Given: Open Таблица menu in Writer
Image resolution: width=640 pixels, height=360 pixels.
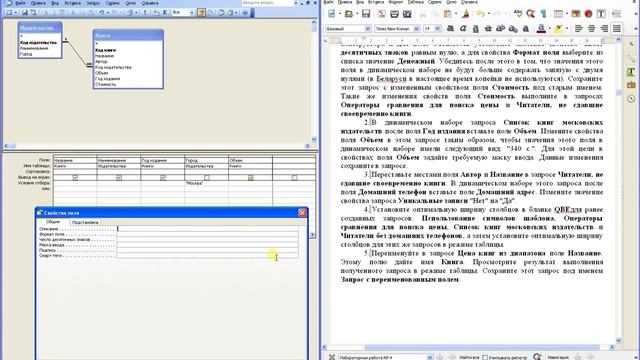Looking at the screenshot, I should tap(416, 2).
